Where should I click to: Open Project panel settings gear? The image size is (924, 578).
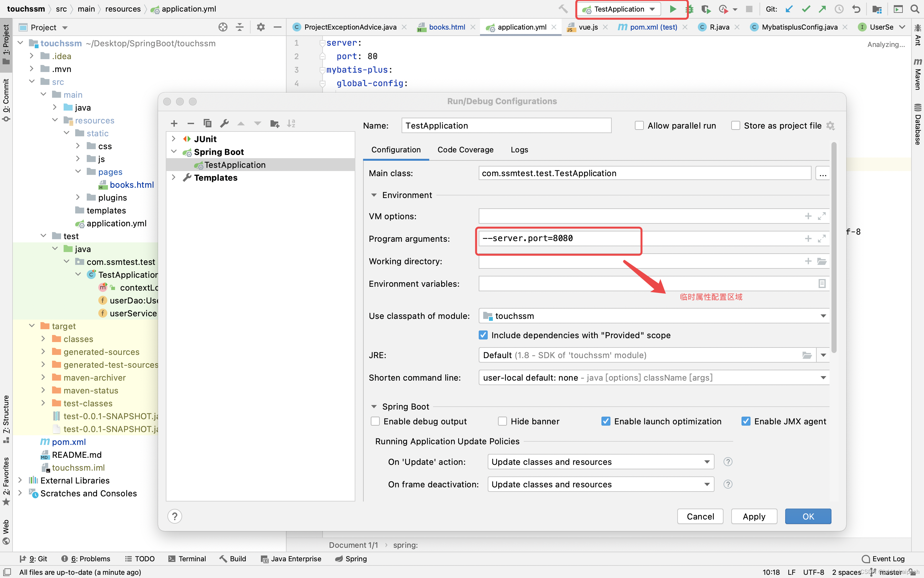[261, 27]
